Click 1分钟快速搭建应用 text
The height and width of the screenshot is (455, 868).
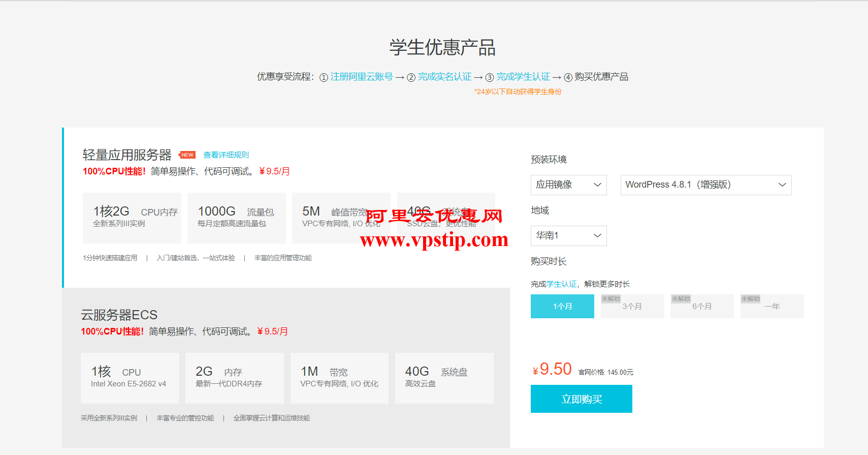[110, 258]
